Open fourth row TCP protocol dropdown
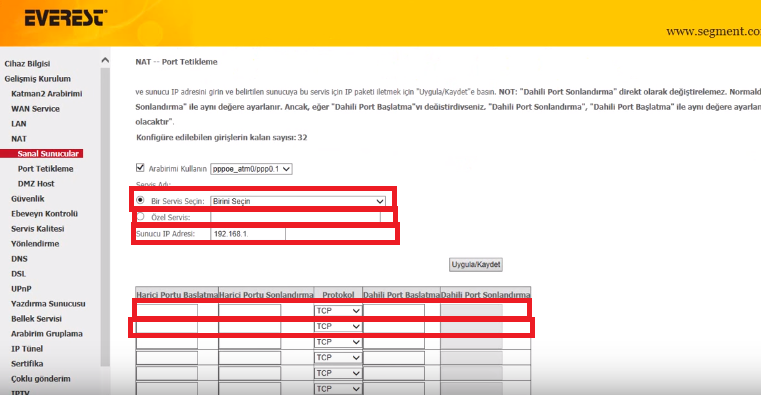 point(338,358)
